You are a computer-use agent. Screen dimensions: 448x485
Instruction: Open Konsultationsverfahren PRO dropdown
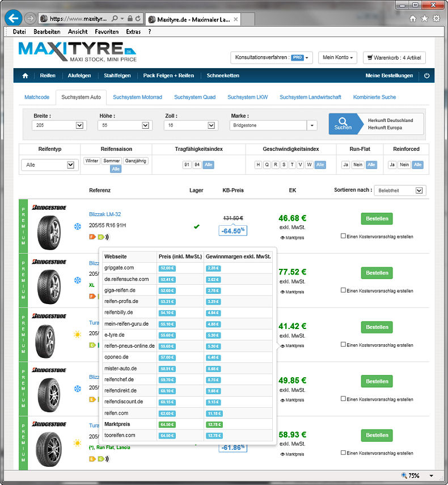point(272,57)
